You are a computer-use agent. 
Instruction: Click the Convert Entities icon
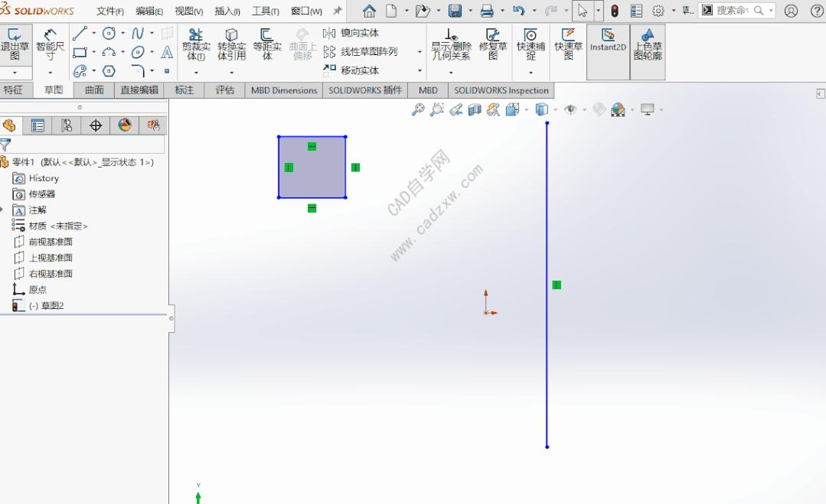point(230,42)
